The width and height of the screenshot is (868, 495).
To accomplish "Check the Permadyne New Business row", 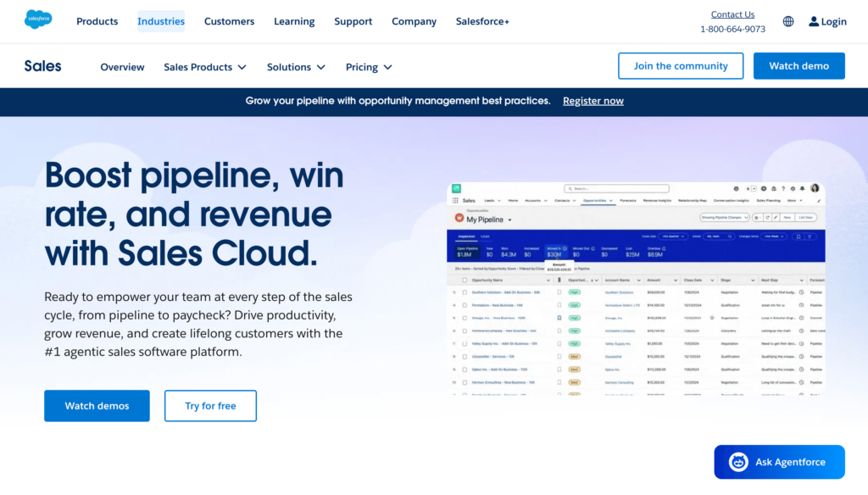I will coord(465,305).
